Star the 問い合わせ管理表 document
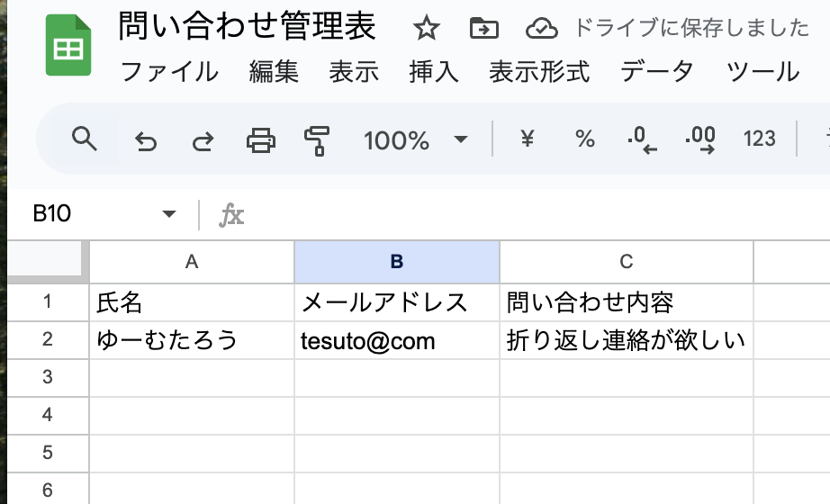830x504 pixels. [426, 29]
